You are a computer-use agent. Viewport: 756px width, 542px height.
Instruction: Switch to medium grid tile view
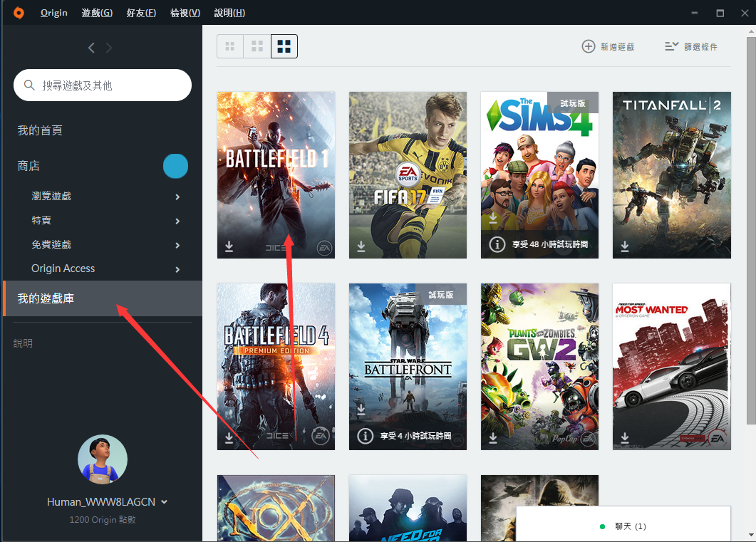pyautogui.click(x=257, y=46)
